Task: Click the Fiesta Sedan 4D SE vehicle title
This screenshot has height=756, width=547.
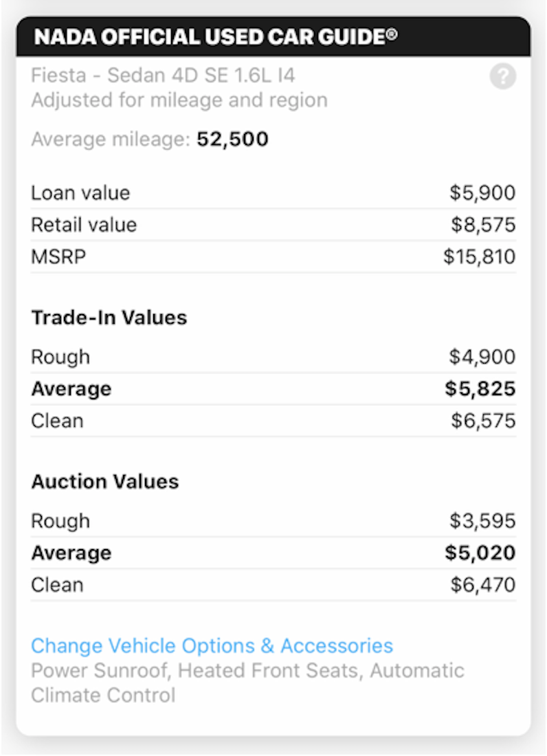Action: 163,75
